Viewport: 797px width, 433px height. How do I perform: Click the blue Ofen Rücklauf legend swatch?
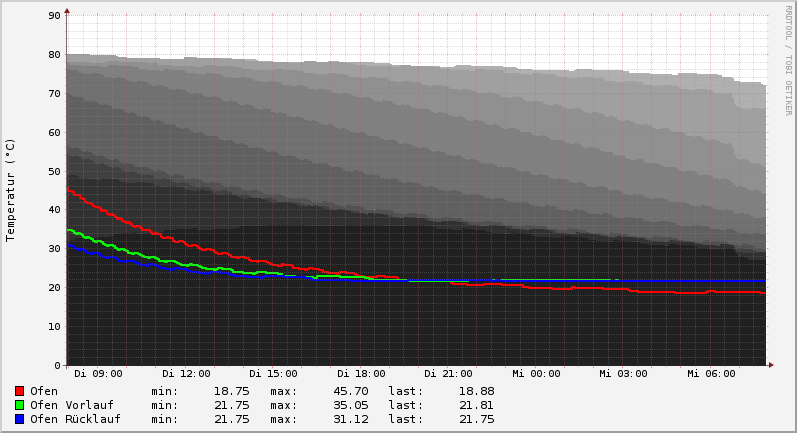(x=19, y=419)
